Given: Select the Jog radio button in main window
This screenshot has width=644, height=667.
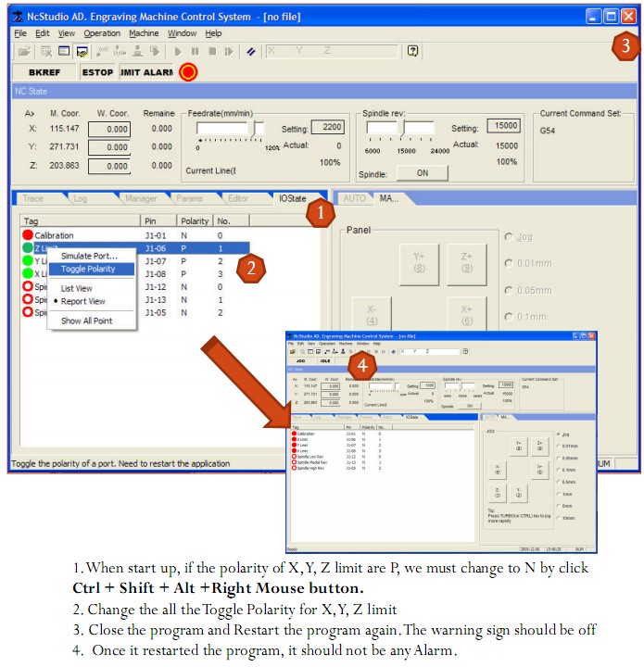Looking at the screenshot, I should coord(508,236).
